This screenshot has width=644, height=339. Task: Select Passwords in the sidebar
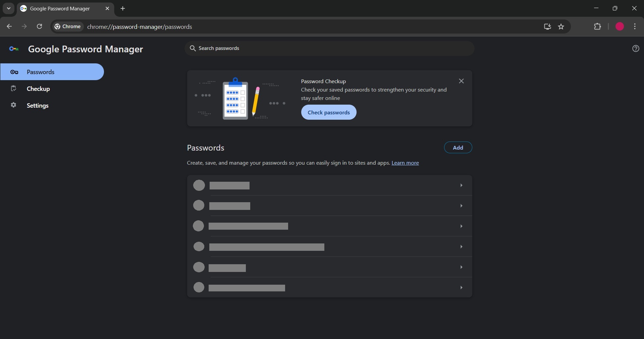52,72
